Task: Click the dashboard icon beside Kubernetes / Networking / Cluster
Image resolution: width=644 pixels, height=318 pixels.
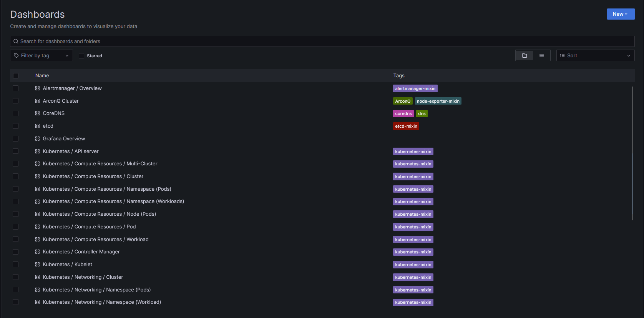Action: coord(37,277)
